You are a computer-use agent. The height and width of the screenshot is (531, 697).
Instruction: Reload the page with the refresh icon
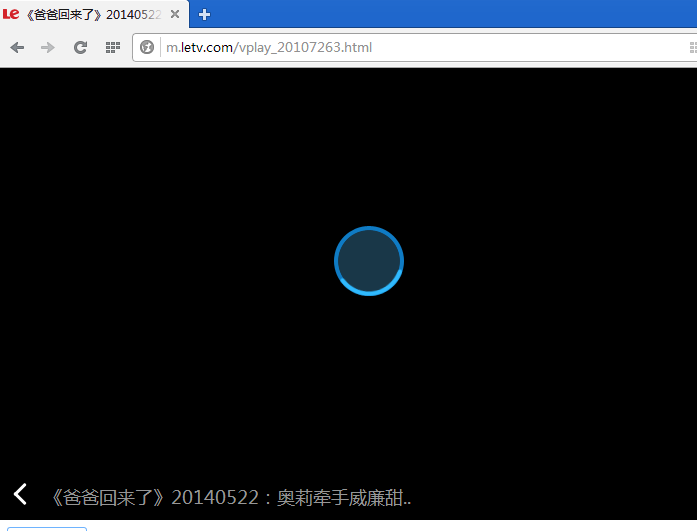pyautogui.click(x=80, y=47)
